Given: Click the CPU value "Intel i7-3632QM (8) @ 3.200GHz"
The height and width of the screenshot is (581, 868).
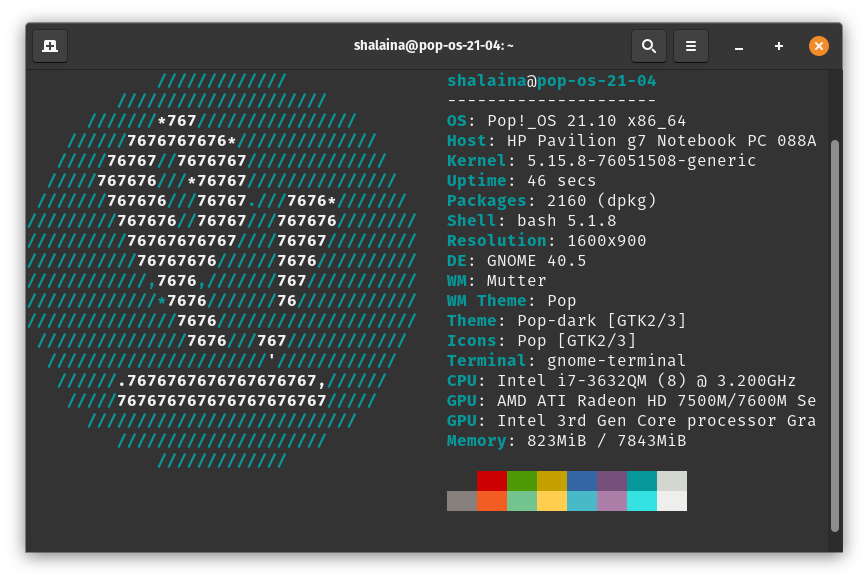Looking at the screenshot, I should tap(647, 381).
